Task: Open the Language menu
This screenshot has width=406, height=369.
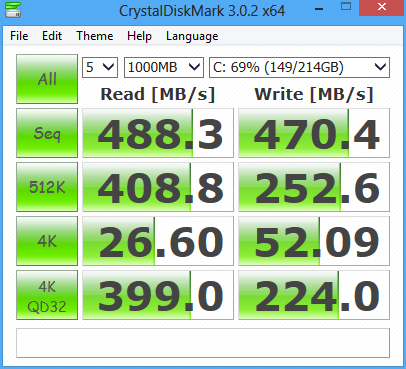Action: click(192, 36)
